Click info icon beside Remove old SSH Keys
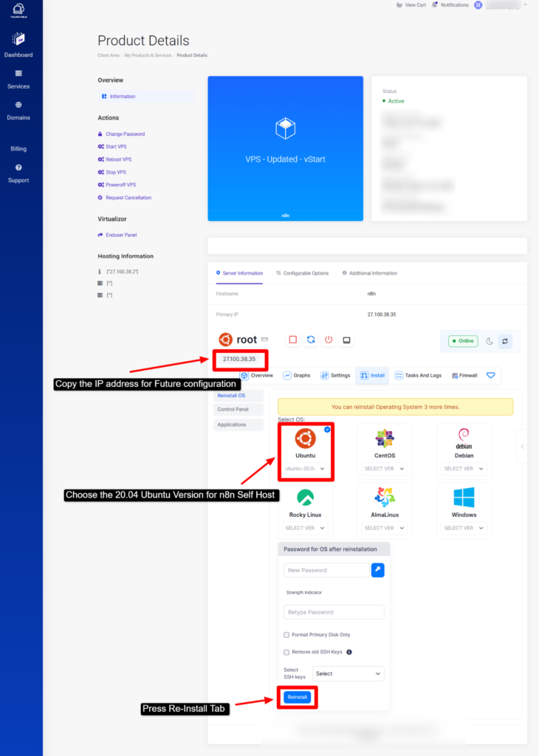The height and width of the screenshot is (756, 539). 349,653
